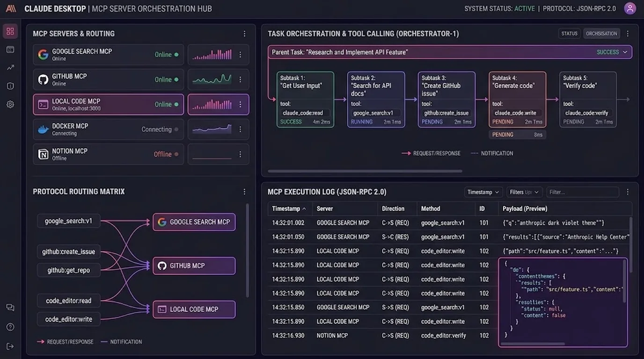Open GitHub MCP row kebab menu
Screen dimensions: 644x359
[240, 79]
